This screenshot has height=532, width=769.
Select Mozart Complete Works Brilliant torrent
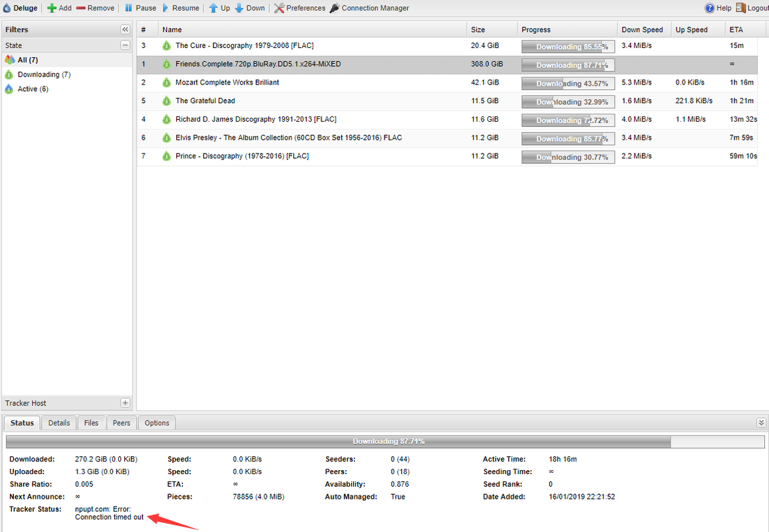(x=227, y=82)
